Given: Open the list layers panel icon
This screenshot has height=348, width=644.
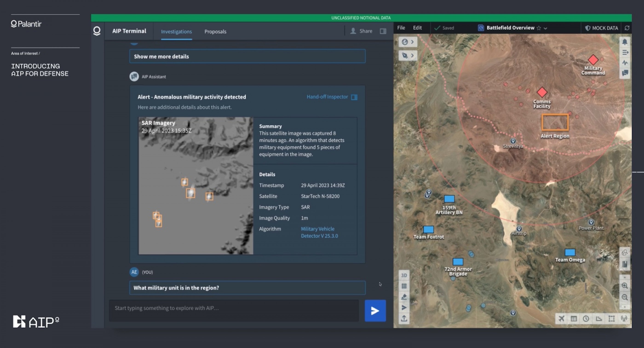Looking at the screenshot, I should (x=625, y=52).
